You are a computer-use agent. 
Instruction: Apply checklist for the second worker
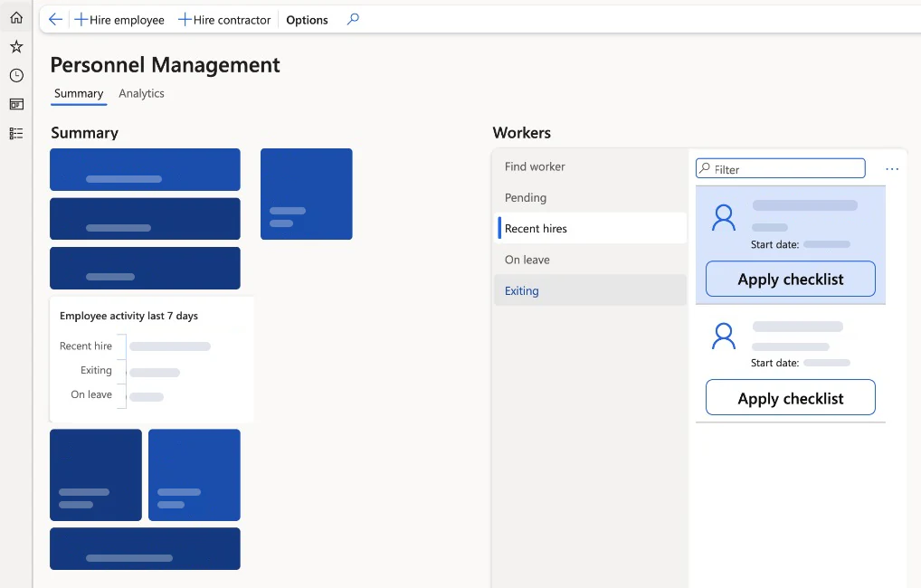791,398
